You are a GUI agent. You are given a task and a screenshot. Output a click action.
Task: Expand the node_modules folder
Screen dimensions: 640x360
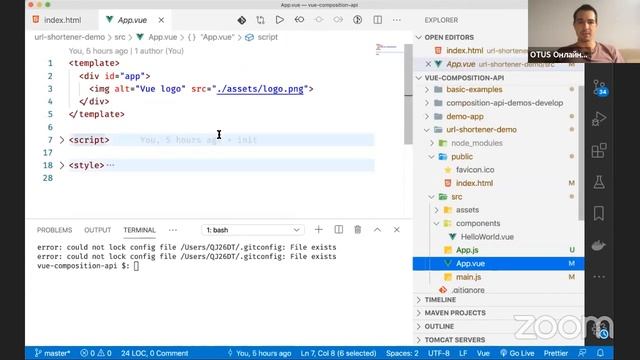477,143
